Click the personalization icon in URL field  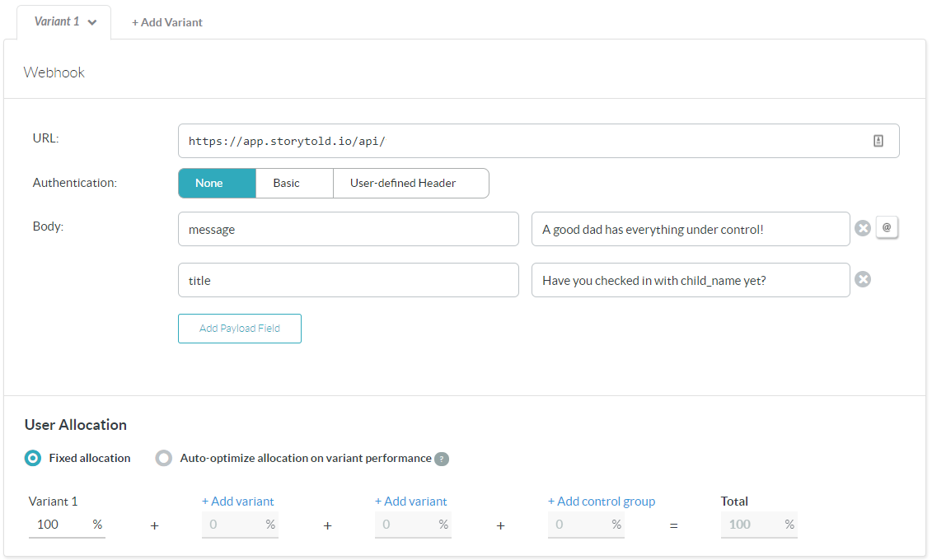(878, 141)
